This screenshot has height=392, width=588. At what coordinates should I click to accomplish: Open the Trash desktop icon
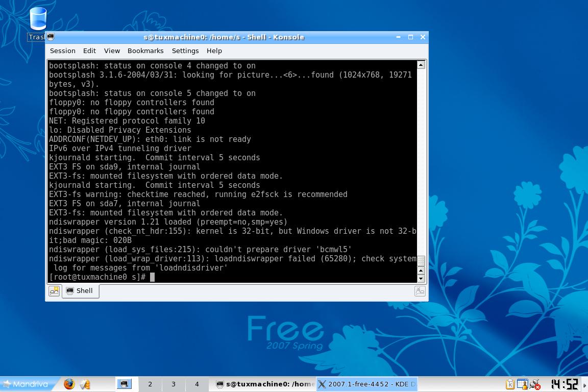[x=38, y=23]
